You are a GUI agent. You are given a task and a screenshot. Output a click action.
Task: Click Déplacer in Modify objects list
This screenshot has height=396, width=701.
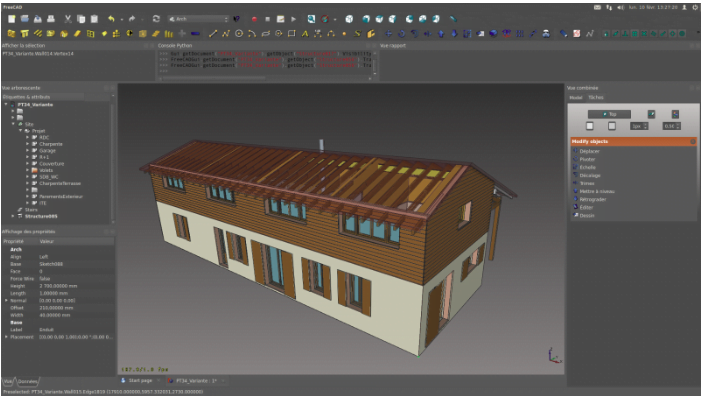click(x=589, y=151)
